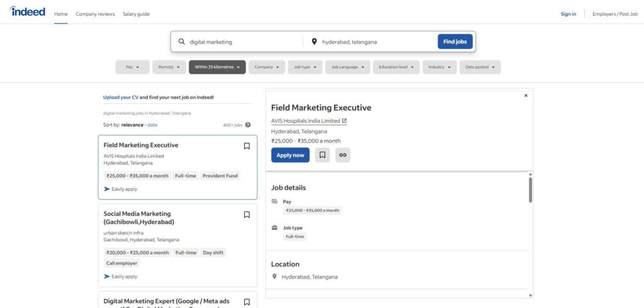Sort results by date
The height and width of the screenshot is (308, 644).
152,125
